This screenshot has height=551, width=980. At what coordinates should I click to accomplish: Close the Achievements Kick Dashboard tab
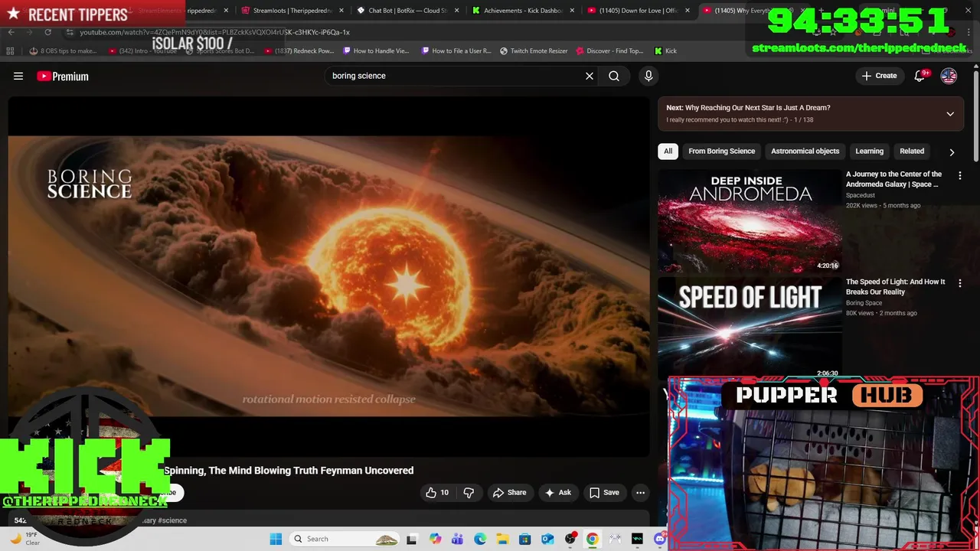click(x=572, y=11)
